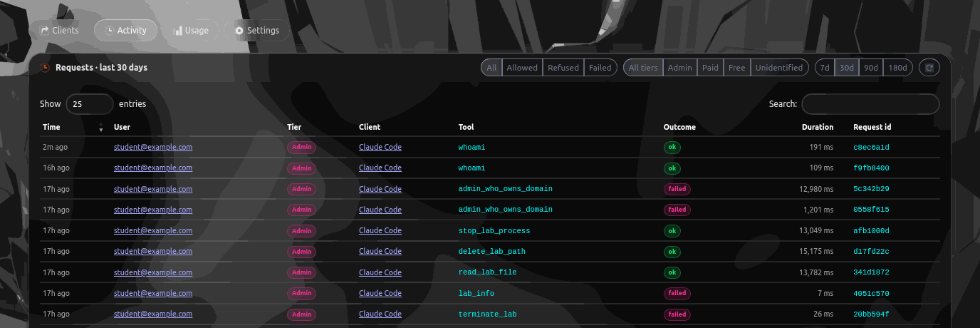Screen dimensions: 980x328
Task: Click request id 4051c570
Action: click(x=871, y=294)
